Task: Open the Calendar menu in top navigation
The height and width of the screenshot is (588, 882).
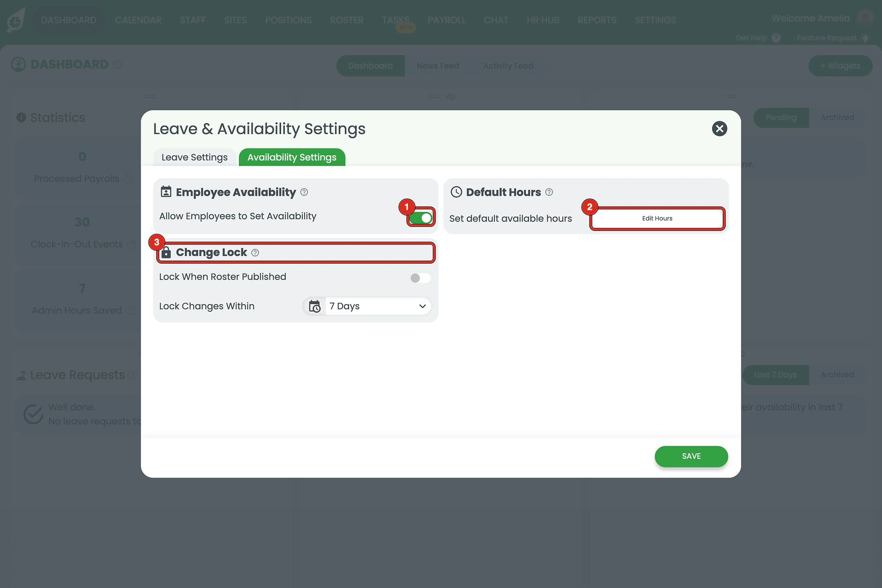Action: [138, 20]
